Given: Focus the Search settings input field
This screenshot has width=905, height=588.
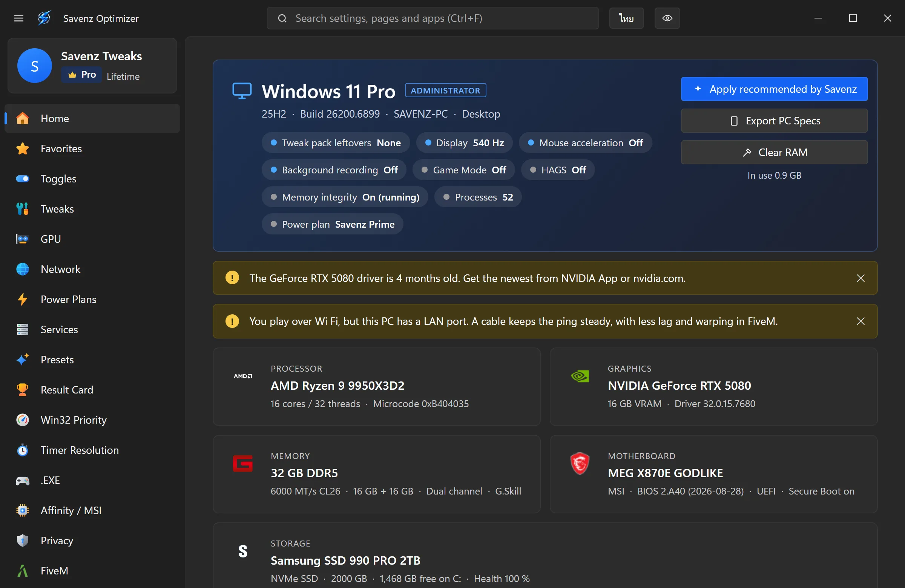Looking at the screenshot, I should click(x=433, y=18).
